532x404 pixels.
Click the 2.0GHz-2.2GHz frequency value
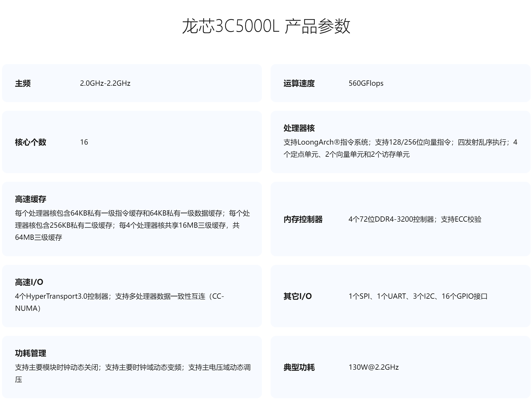point(105,83)
